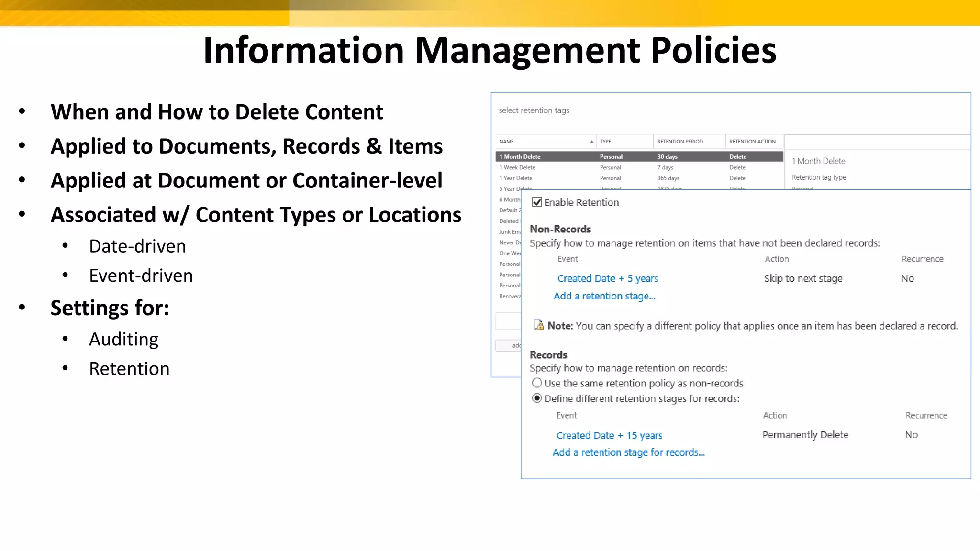Click the 'select retention tags' dialog title
This screenshot has width=980, height=551.
(534, 110)
